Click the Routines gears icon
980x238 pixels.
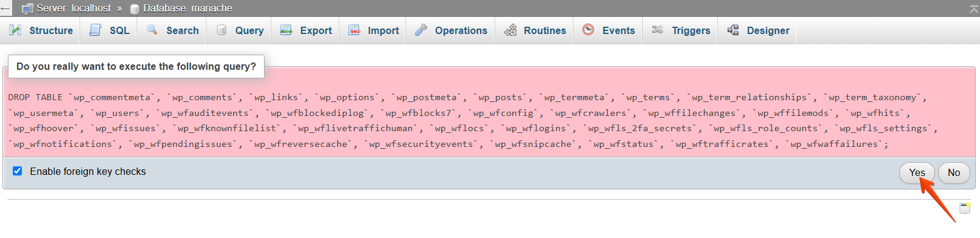[x=510, y=30]
